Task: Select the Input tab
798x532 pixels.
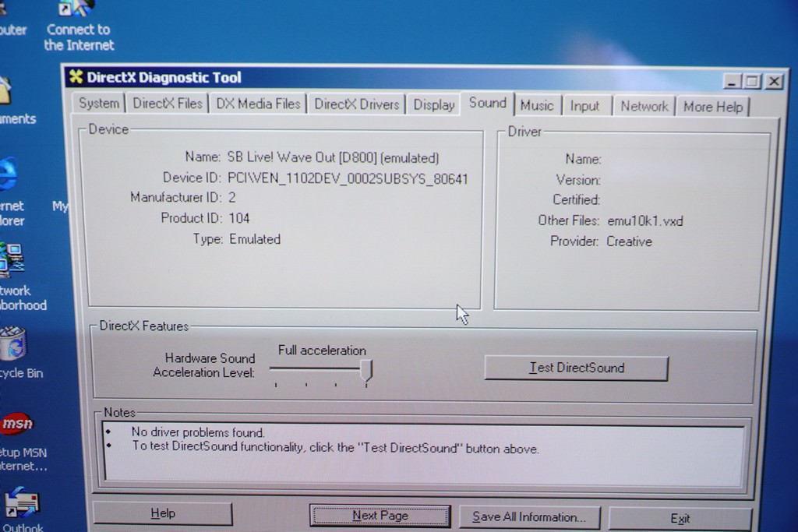Action: tap(584, 106)
